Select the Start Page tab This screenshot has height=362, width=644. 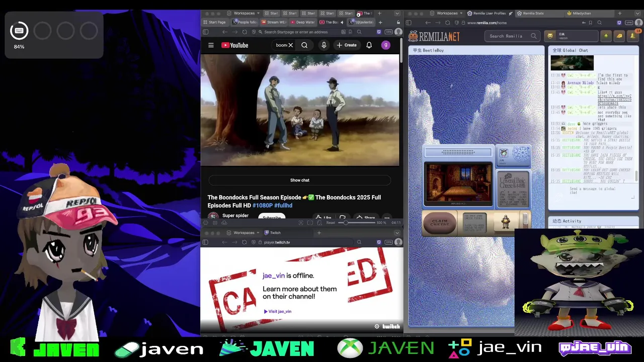click(x=215, y=22)
